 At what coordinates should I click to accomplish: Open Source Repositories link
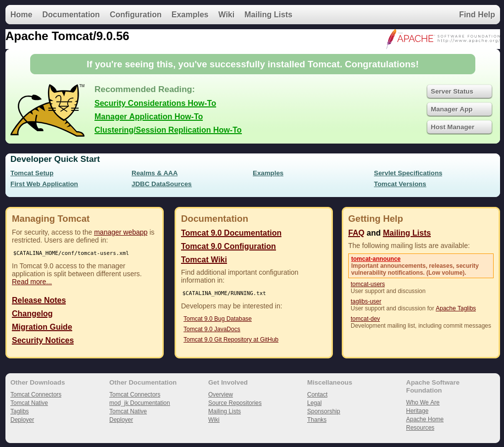click(235, 403)
